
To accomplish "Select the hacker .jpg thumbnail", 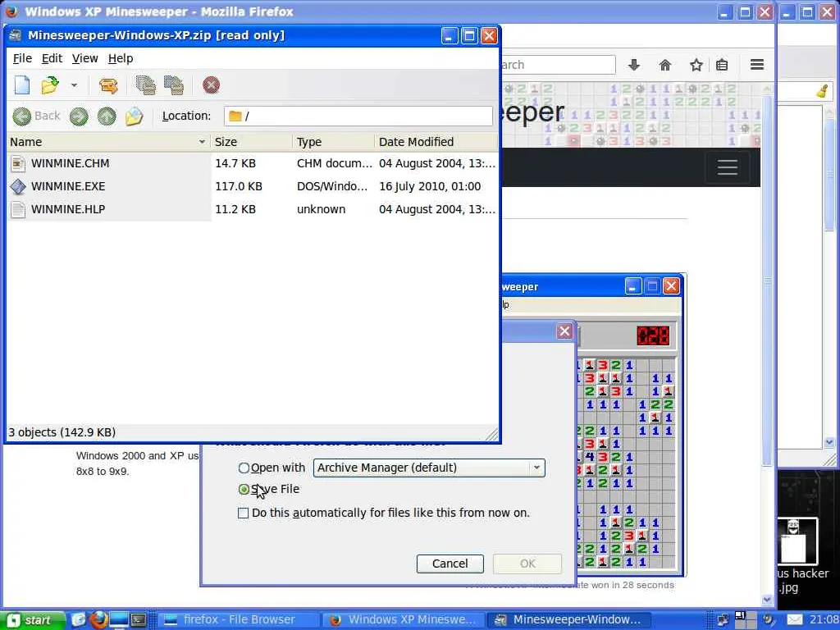I will point(797,541).
